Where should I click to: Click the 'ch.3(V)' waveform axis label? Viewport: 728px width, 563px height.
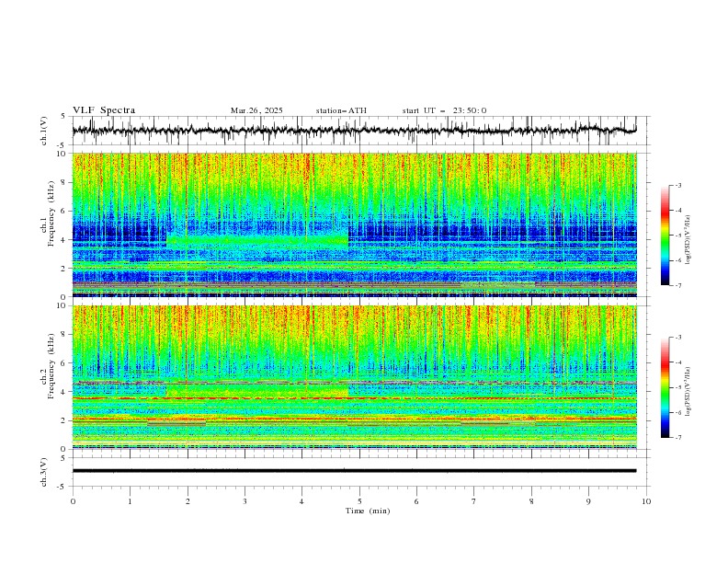click(44, 472)
